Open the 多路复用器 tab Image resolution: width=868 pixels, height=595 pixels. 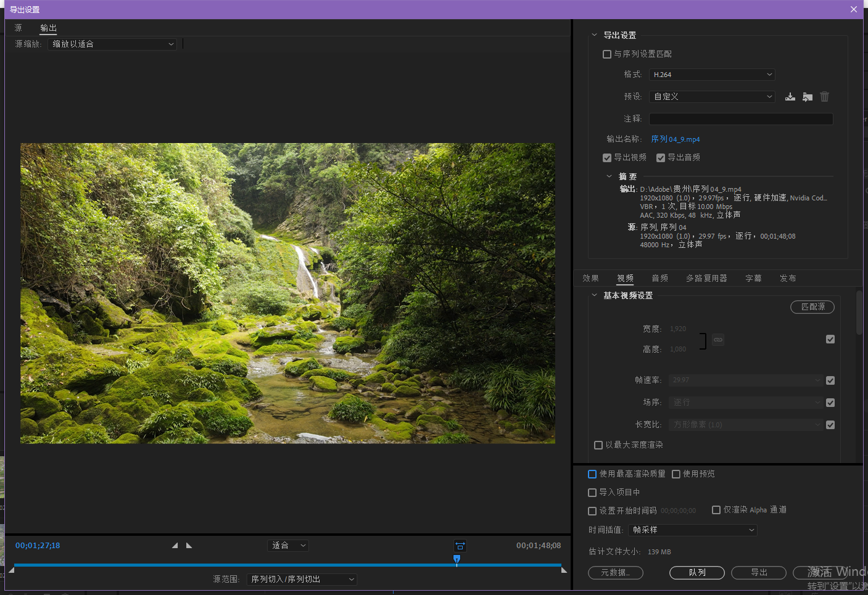tap(707, 279)
